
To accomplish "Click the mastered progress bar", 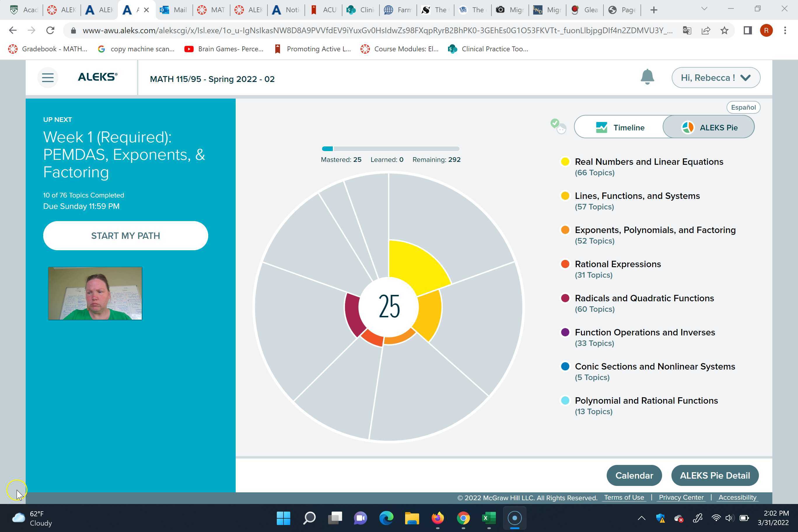I will pyautogui.click(x=391, y=149).
